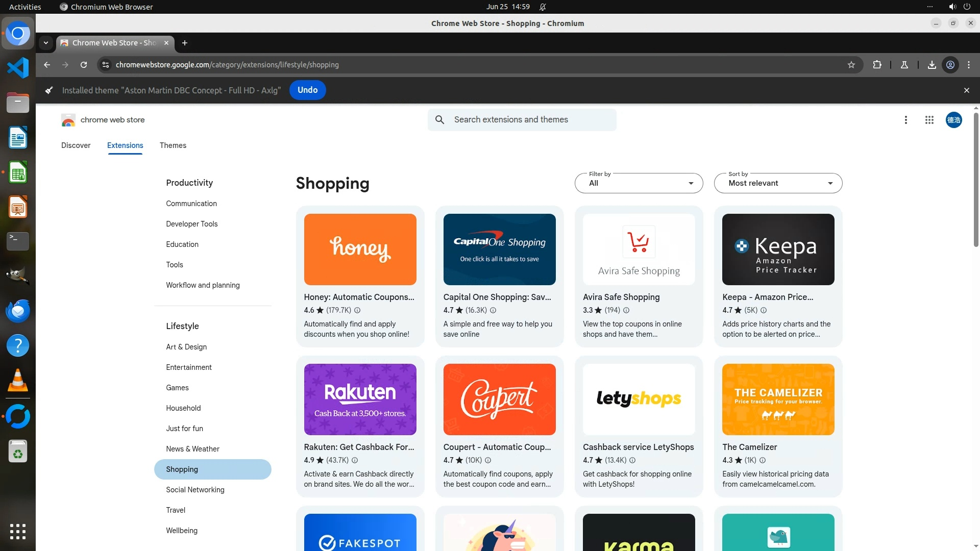
Task: Reload the current page
Action: (x=84, y=65)
